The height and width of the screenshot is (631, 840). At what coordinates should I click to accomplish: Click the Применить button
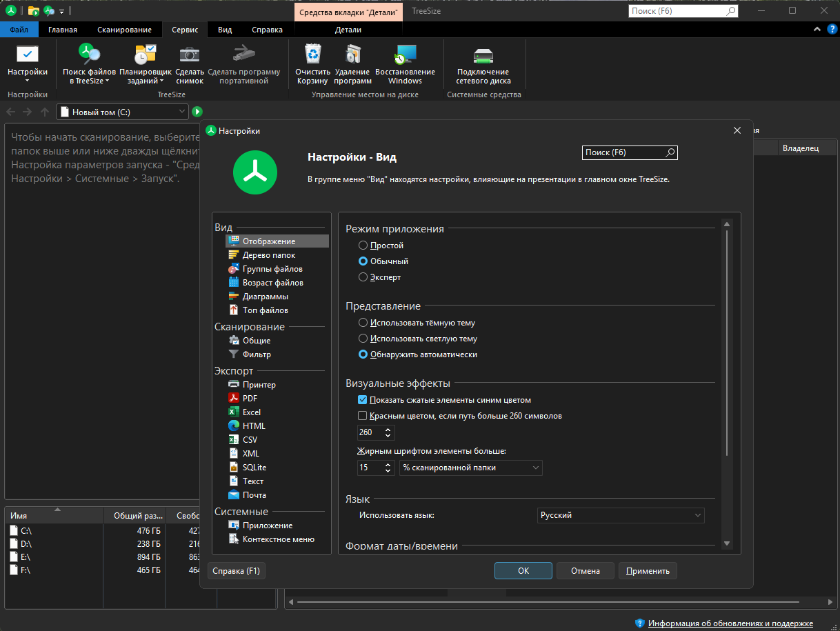648,571
